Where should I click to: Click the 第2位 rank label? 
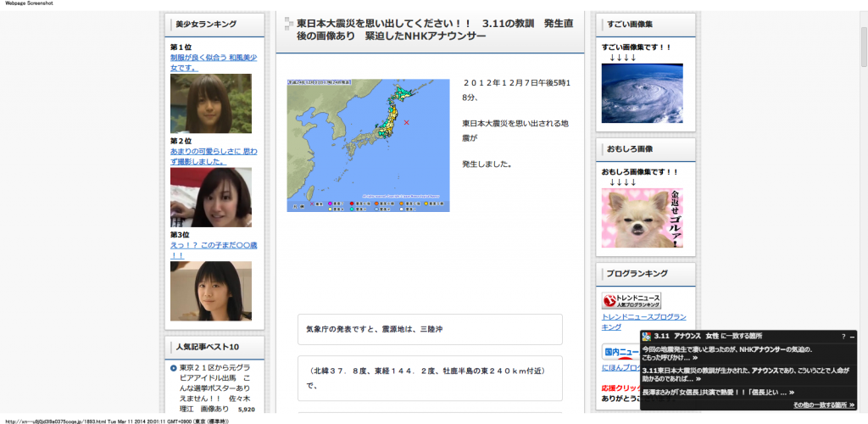[x=181, y=141]
